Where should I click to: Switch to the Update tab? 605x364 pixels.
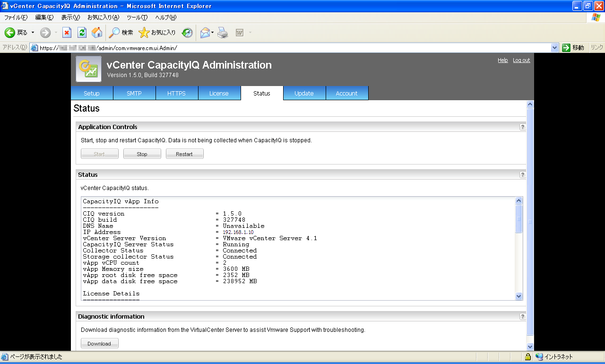[x=304, y=93]
